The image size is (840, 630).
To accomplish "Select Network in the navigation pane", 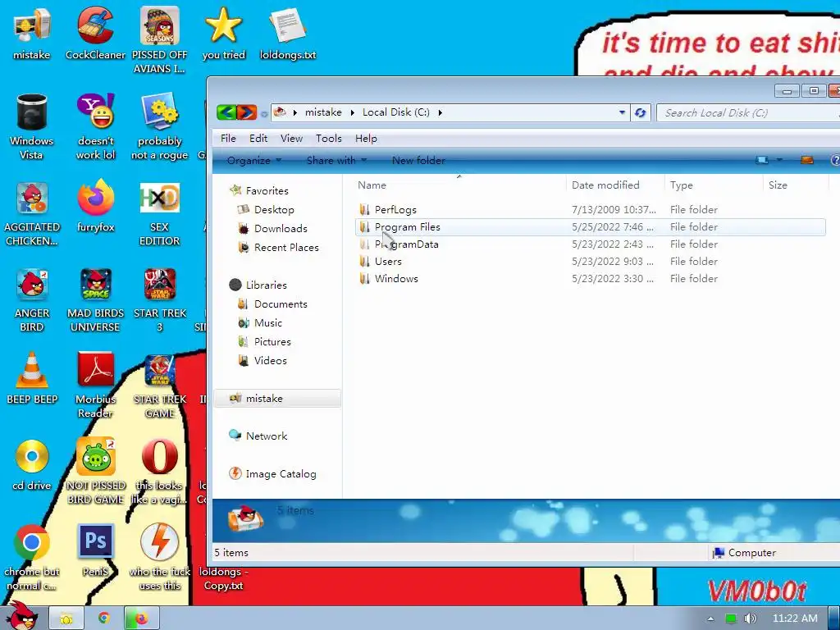I will [258, 436].
